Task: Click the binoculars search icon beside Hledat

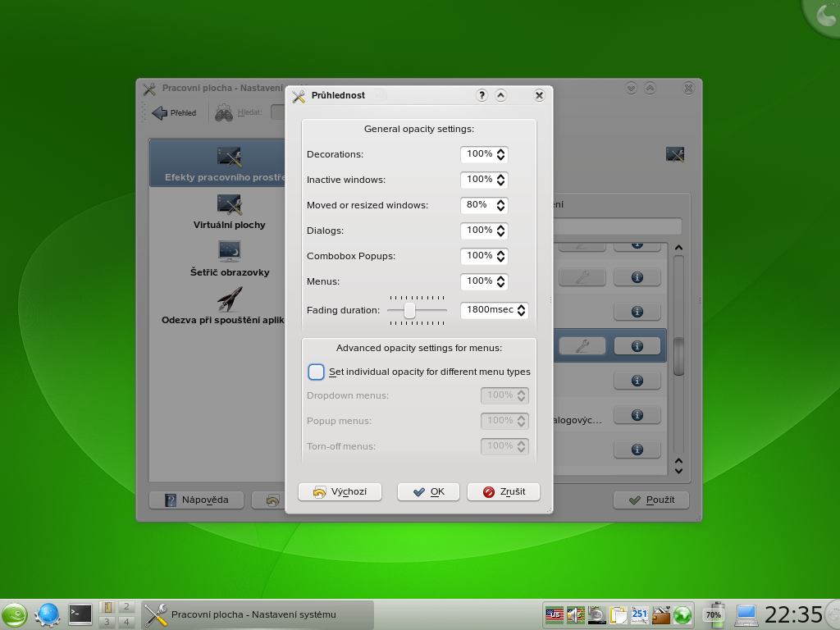Action: [x=223, y=113]
